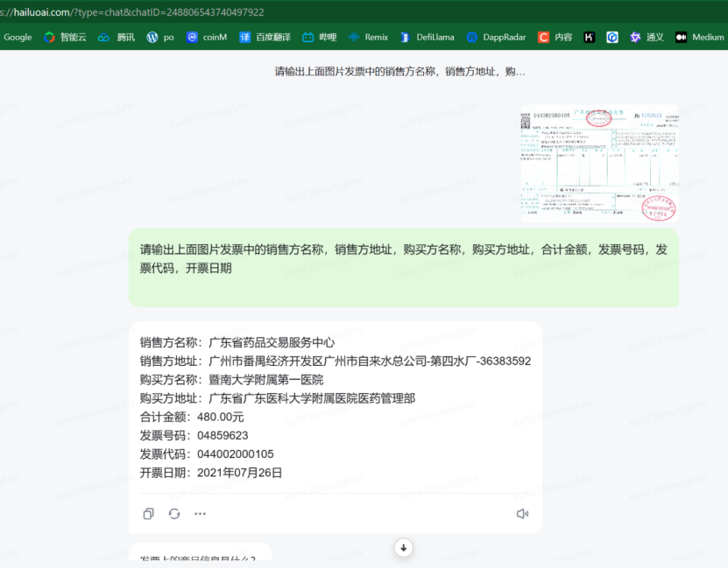Regenerate the AI response

[x=174, y=514]
